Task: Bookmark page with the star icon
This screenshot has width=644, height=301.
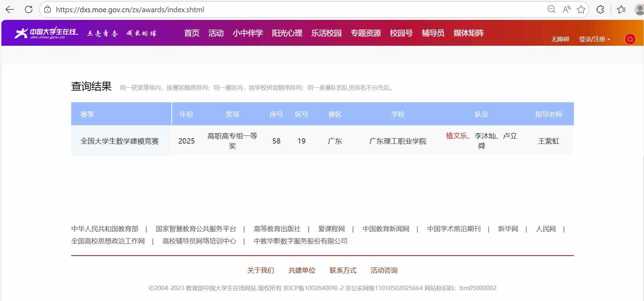Action: (x=581, y=9)
